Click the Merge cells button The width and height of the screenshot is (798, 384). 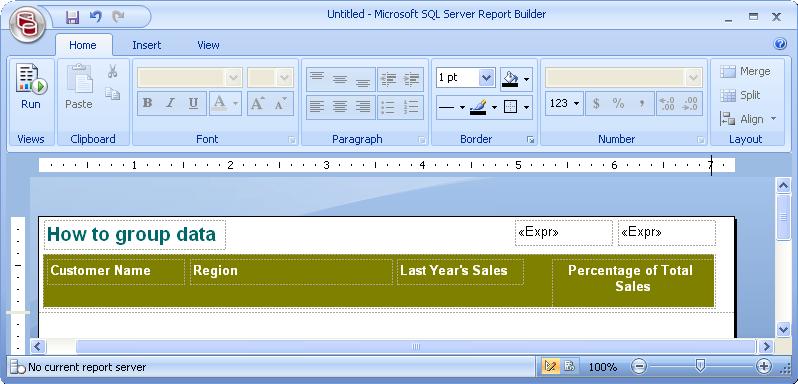click(745, 71)
